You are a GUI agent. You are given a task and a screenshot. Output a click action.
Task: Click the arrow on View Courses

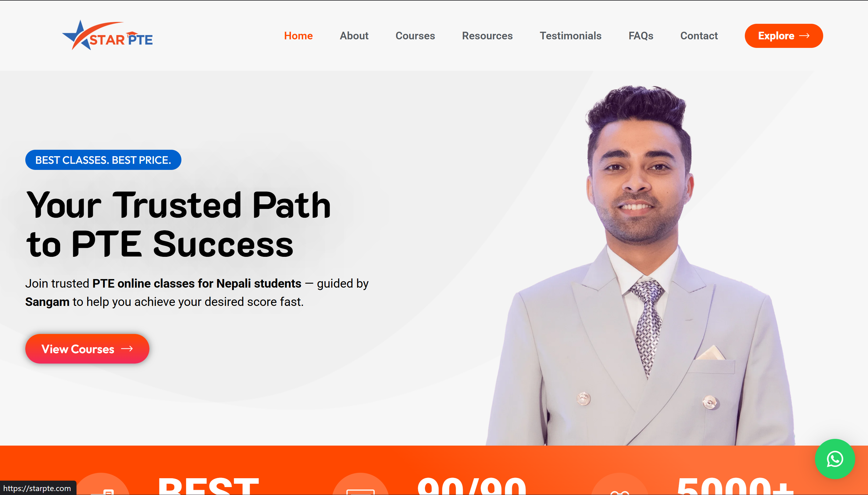click(x=127, y=349)
